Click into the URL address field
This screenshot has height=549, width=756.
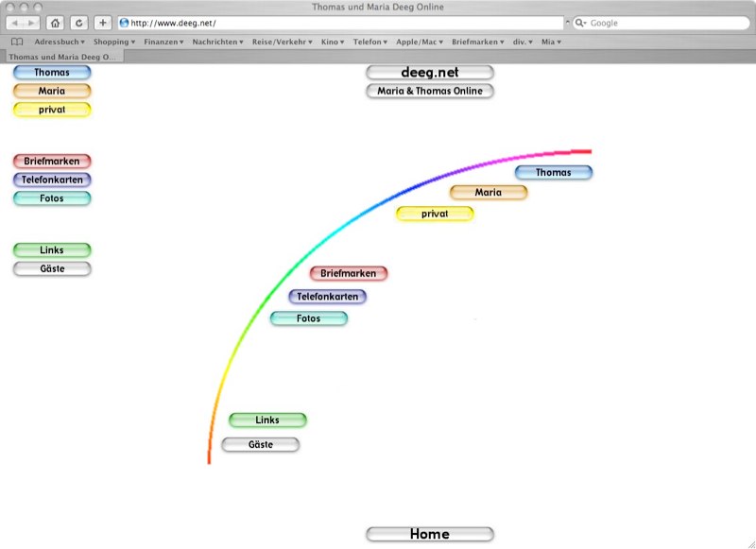click(x=340, y=23)
